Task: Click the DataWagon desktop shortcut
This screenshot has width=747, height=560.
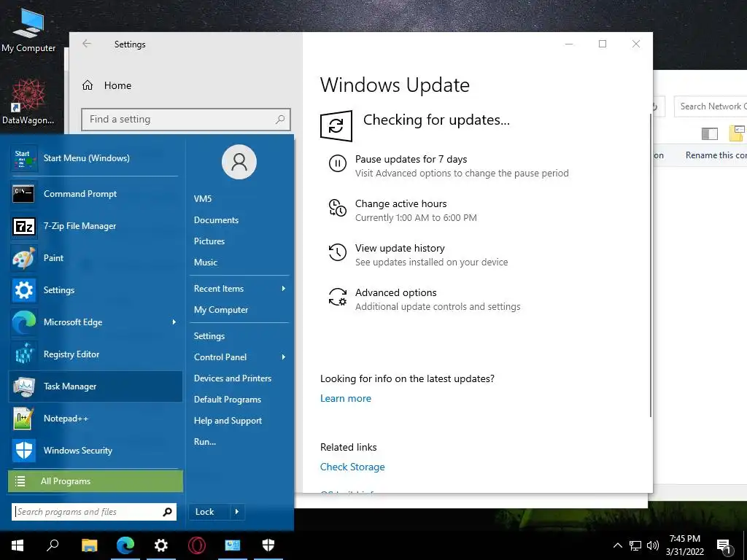Action: coord(28,102)
